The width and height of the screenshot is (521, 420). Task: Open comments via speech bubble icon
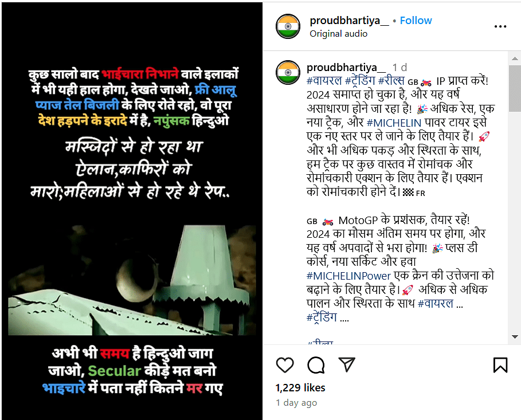316,365
